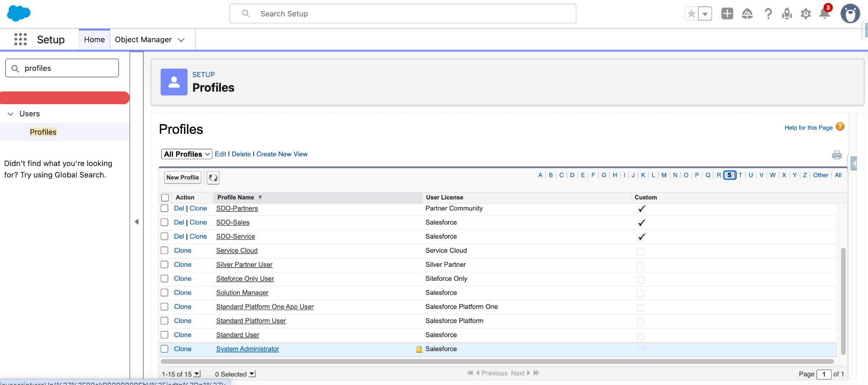Click the New Profile button
868x385 pixels.
click(x=183, y=177)
